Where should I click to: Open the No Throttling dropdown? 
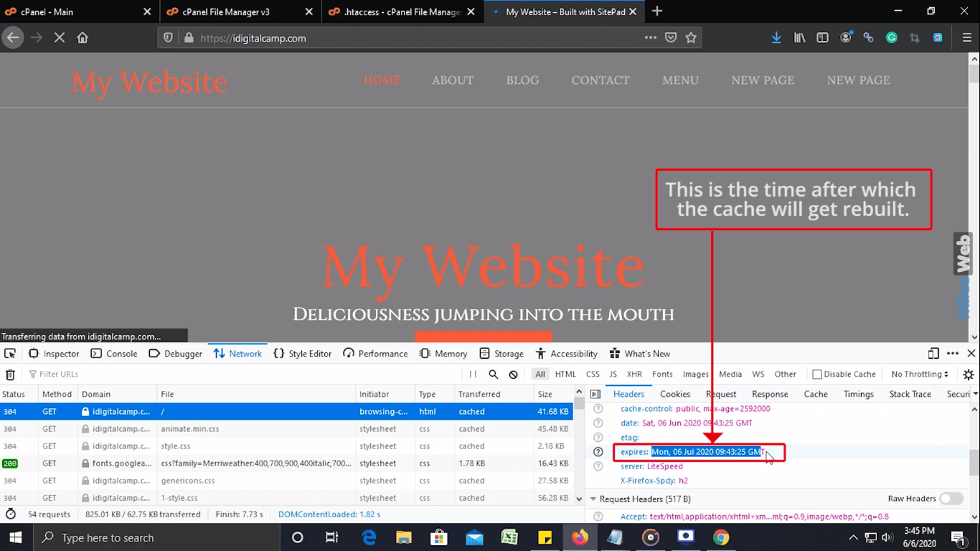(920, 375)
